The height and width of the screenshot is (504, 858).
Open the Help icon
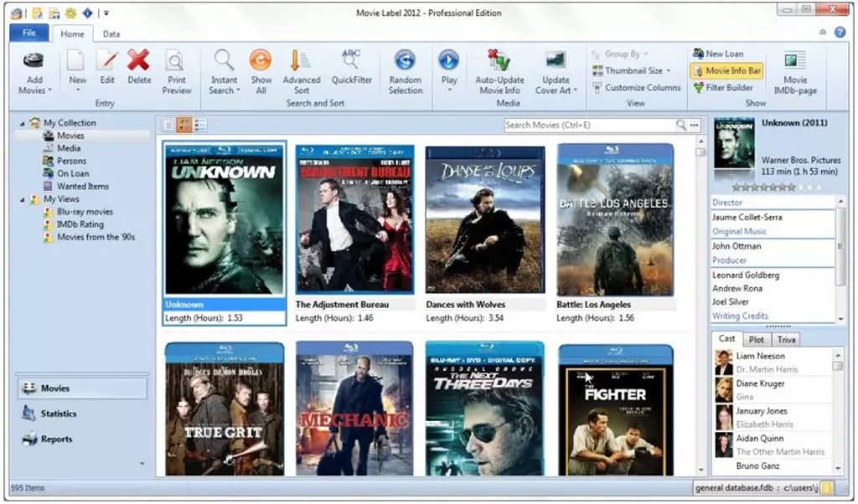840,33
